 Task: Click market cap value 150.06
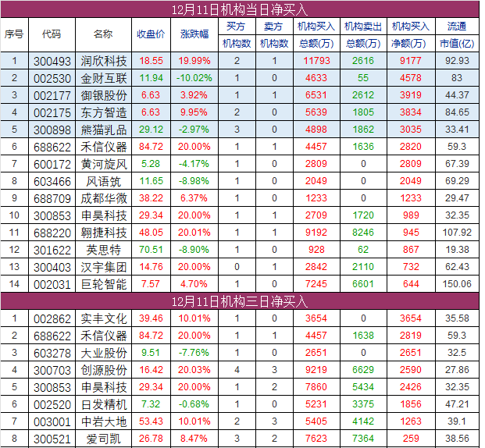[x=457, y=284]
